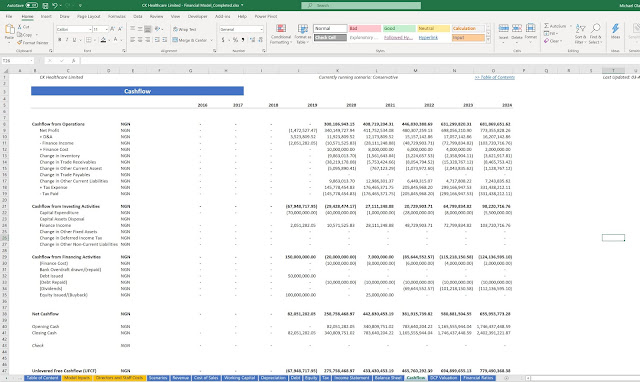This screenshot has height=382, width=640.
Task: Toggle underline formatting
Action: point(74,40)
